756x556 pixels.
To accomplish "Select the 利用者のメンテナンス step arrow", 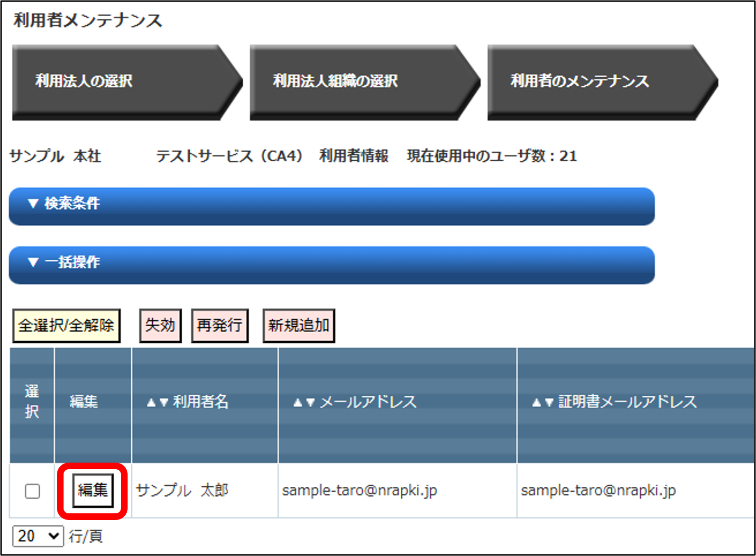I will (x=599, y=82).
